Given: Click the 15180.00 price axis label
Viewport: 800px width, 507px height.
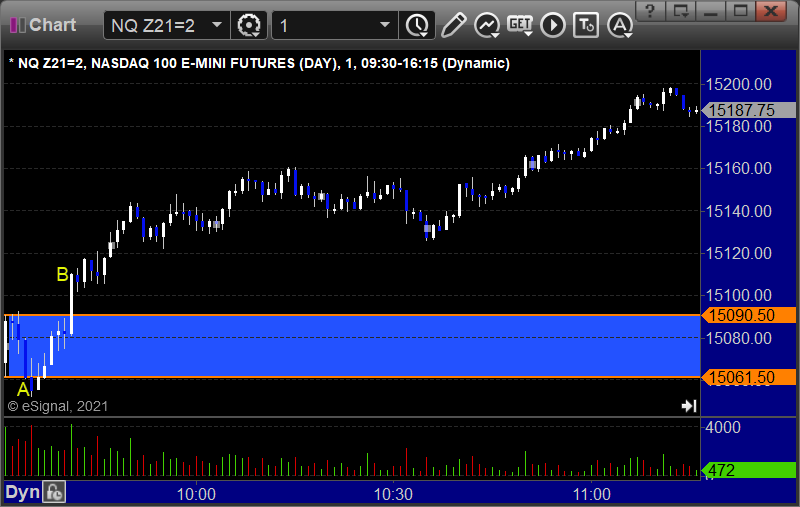Looking at the screenshot, I should click(x=738, y=126).
